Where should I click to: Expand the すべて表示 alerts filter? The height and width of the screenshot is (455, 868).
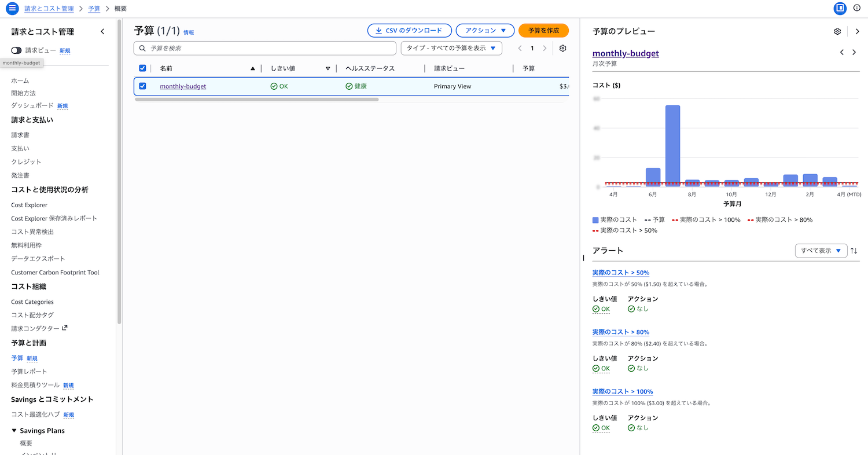[x=821, y=251]
